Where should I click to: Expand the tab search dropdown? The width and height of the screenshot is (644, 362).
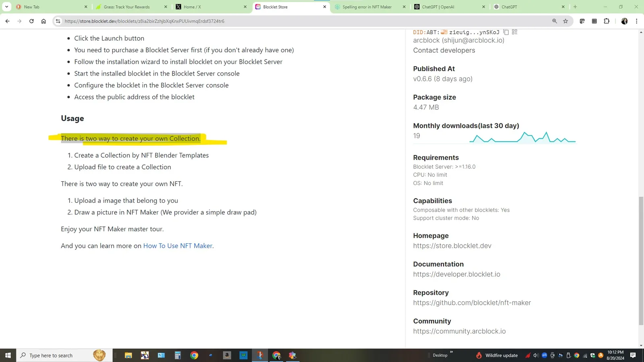[x=6, y=7]
